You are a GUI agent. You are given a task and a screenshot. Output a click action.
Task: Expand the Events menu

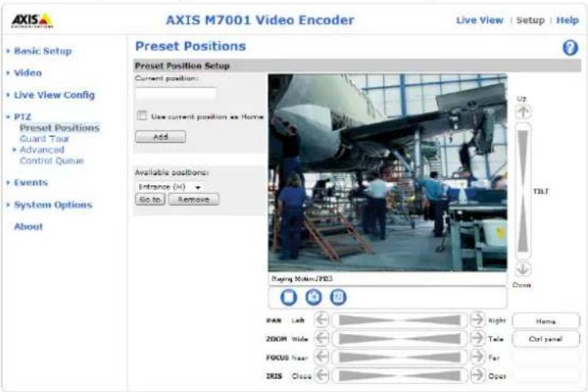31,183
